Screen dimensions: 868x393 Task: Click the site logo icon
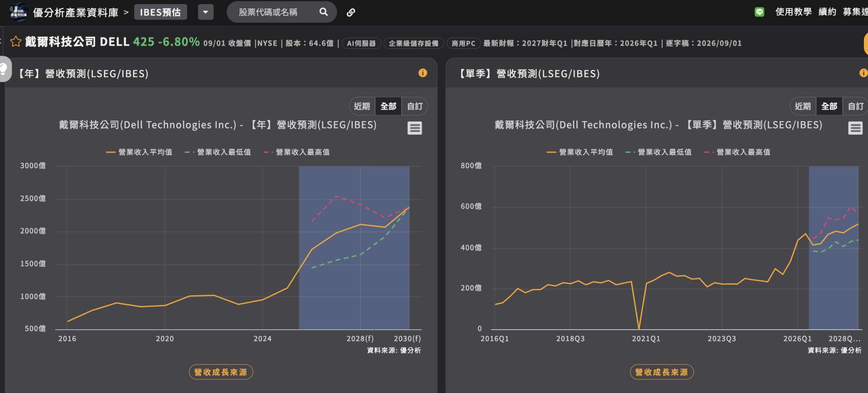point(19,12)
